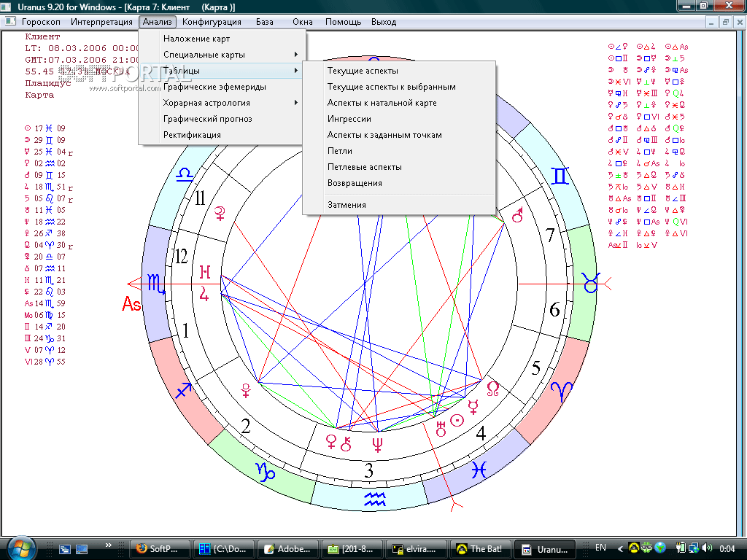Choose Текущие аспекты к выбранным
This screenshot has height=560, width=747.
tap(399, 87)
